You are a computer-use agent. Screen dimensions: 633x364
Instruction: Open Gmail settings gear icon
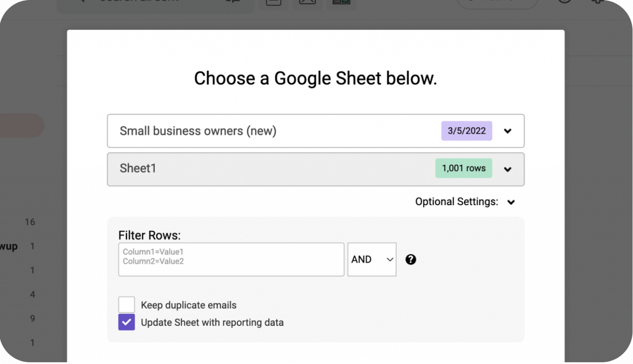(x=598, y=2)
